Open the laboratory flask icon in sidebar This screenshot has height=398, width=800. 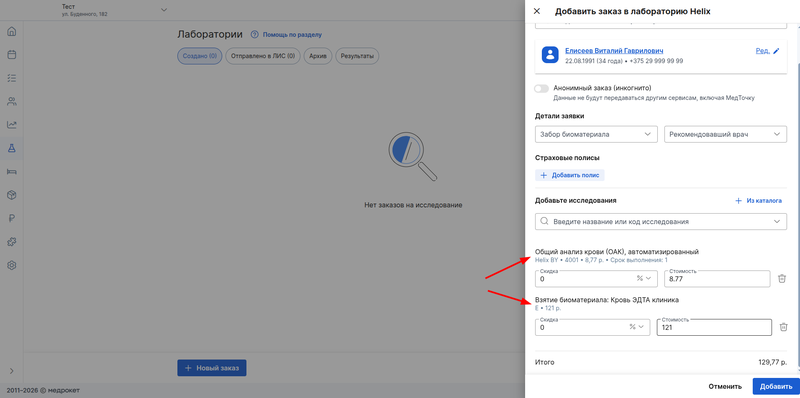pyautogui.click(x=12, y=148)
